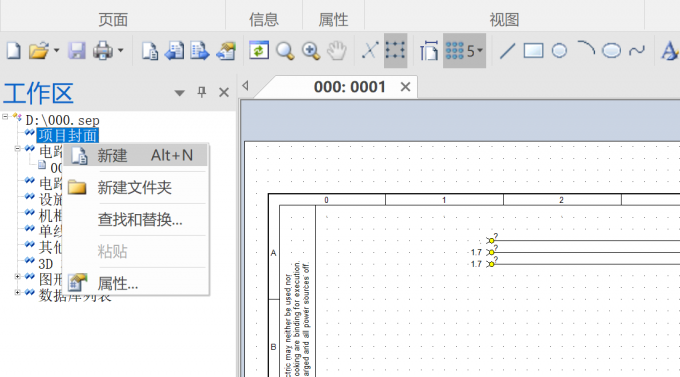Toggle the crosshair cursor icon

point(370,51)
